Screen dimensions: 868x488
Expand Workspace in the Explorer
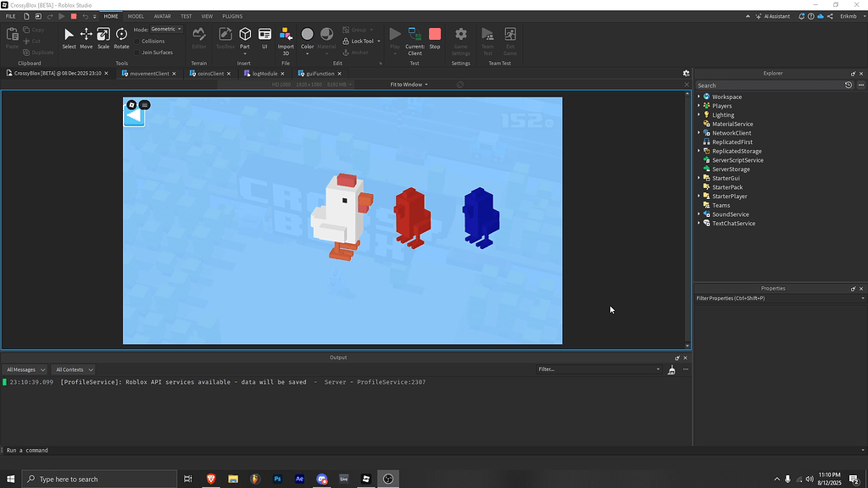coord(698,96)
